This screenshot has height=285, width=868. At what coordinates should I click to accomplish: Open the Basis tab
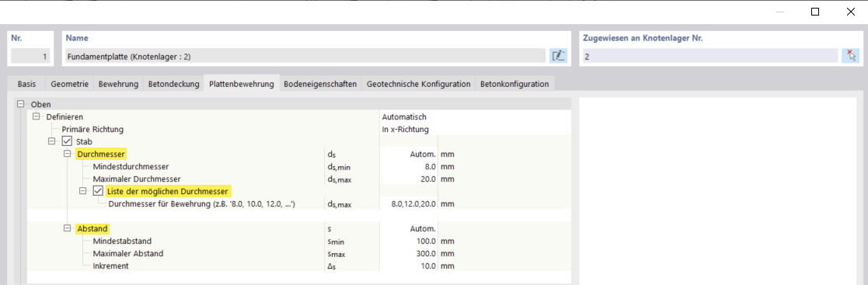[26, 84]
